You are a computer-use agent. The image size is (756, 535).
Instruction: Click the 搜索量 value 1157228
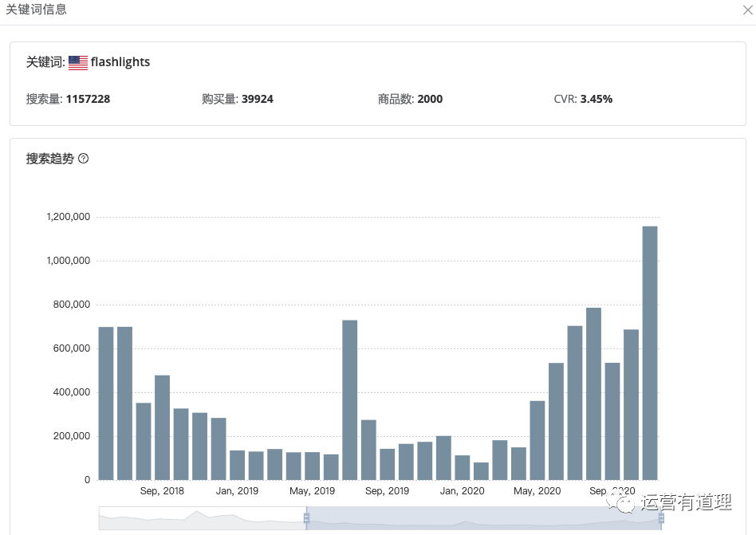[88, 100]
